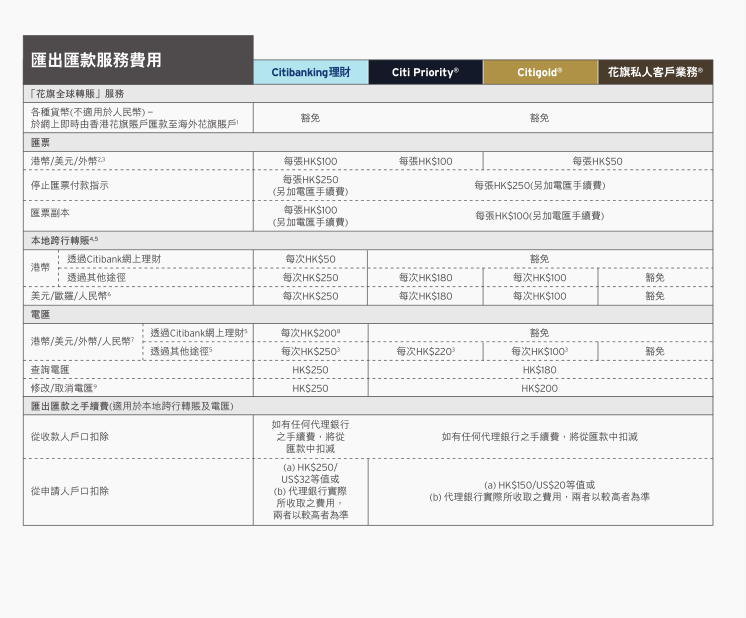Viewport: 746px width, 618px height.
Task: Select the Citi Priority column tab
Action: tap(425, 72)
